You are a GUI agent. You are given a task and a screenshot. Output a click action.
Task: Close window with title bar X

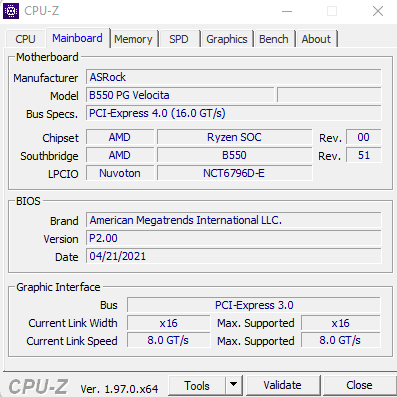point(378,11)
